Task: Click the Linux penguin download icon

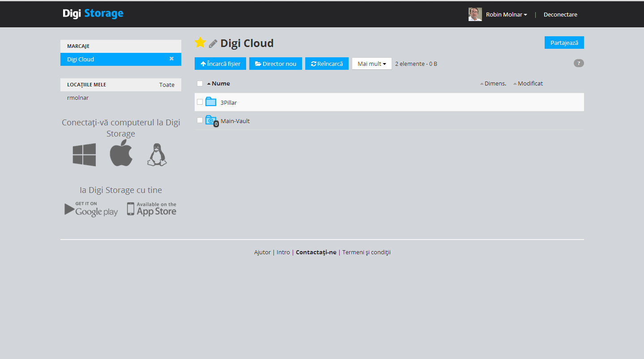Action: click(x=157, y=155)
